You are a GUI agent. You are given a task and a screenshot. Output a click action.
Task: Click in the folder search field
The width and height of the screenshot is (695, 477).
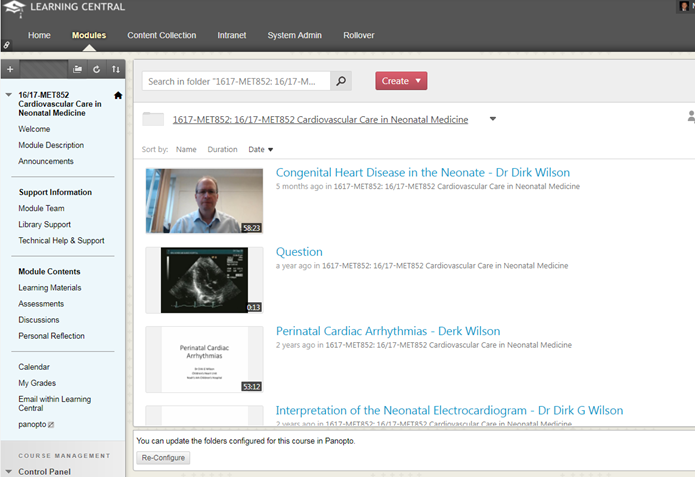coord(236,81)
